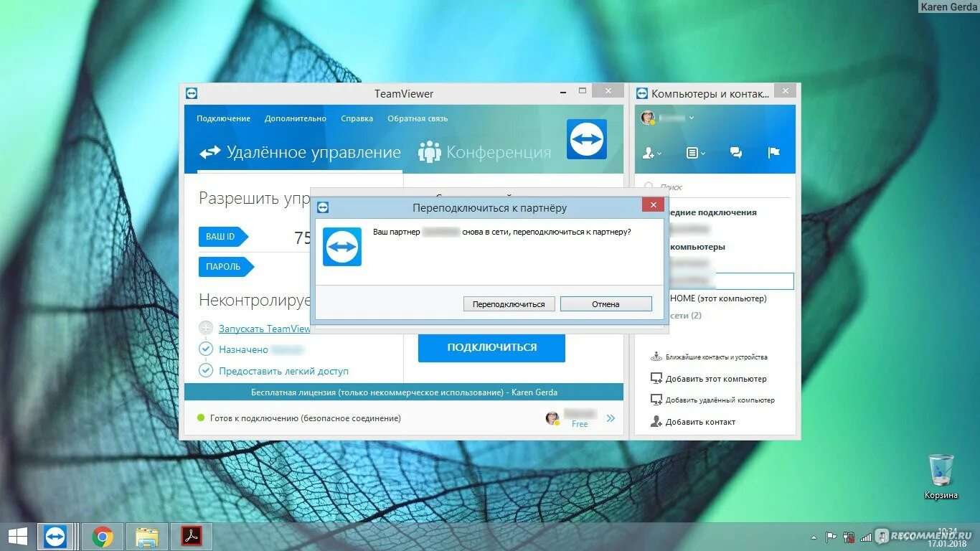This screenshot has width=980, height=551.
Task: Click the small account avatar in the TeamViewer footer
Action: coord(552,418)
